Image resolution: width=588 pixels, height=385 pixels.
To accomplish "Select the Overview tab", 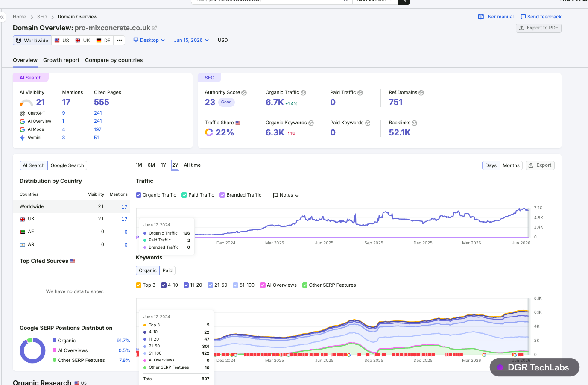I will point(25,60).
